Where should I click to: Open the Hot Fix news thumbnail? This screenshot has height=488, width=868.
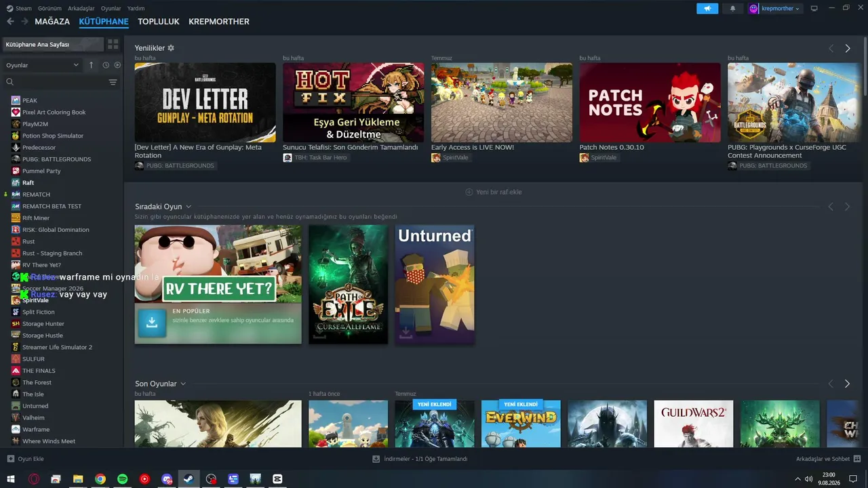point(353,102)
